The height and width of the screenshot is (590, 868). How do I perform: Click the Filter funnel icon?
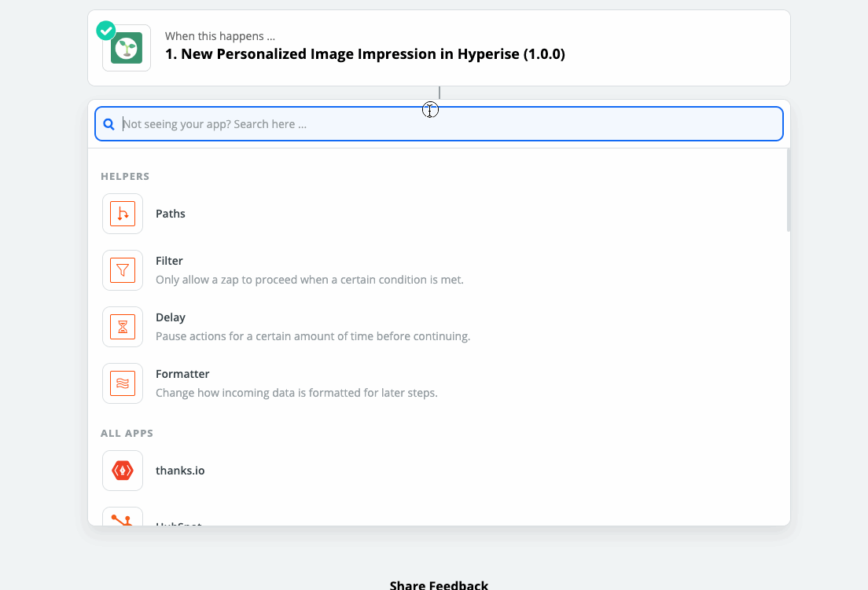coord(123,269)
